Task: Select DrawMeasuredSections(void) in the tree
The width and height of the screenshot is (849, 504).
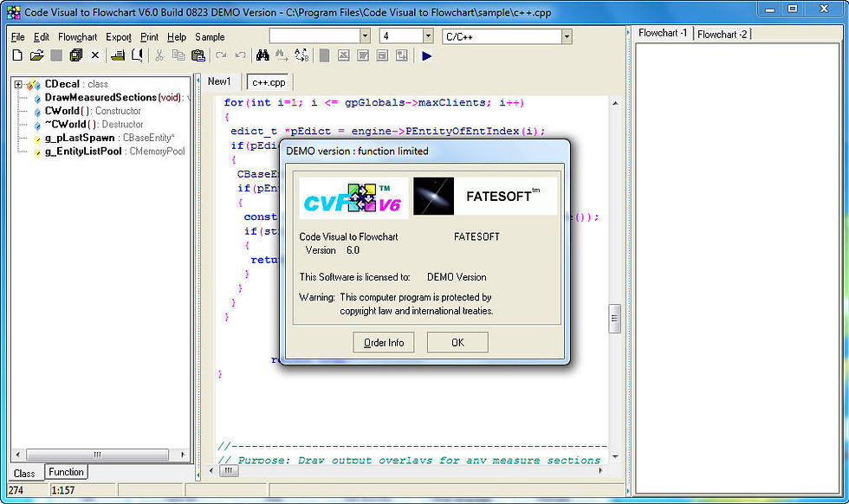Action: [113, 98]
